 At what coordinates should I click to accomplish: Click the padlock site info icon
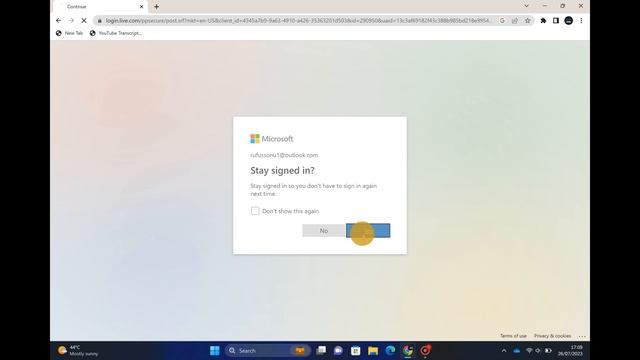[99, 21]
